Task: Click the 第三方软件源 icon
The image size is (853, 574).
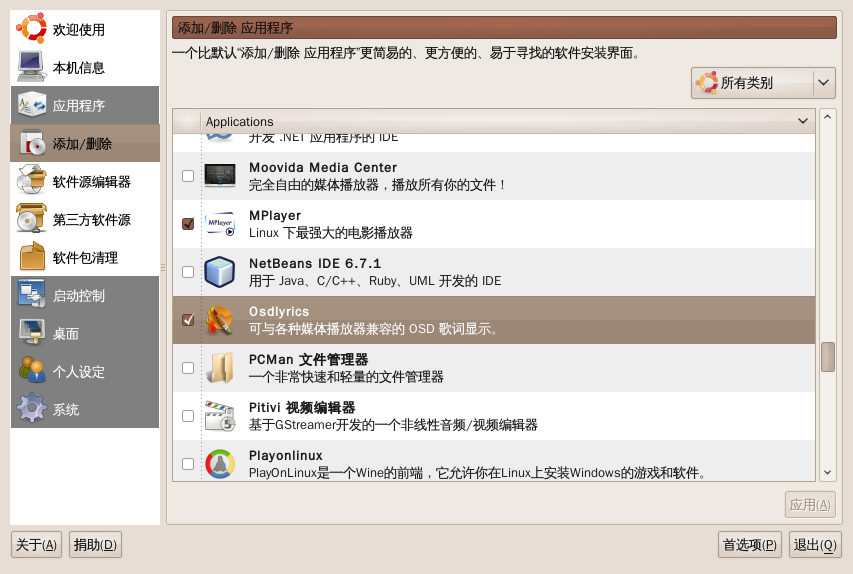Action: click(32, 219)
